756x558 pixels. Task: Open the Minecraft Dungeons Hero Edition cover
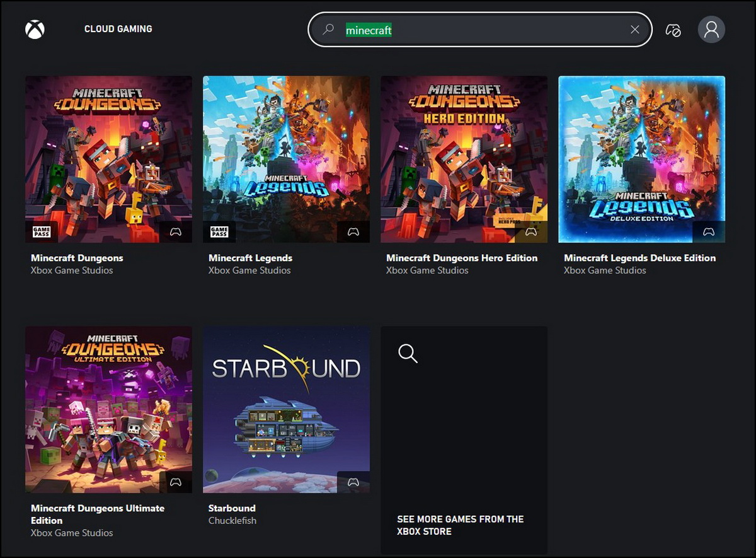[x=464, y=160]
